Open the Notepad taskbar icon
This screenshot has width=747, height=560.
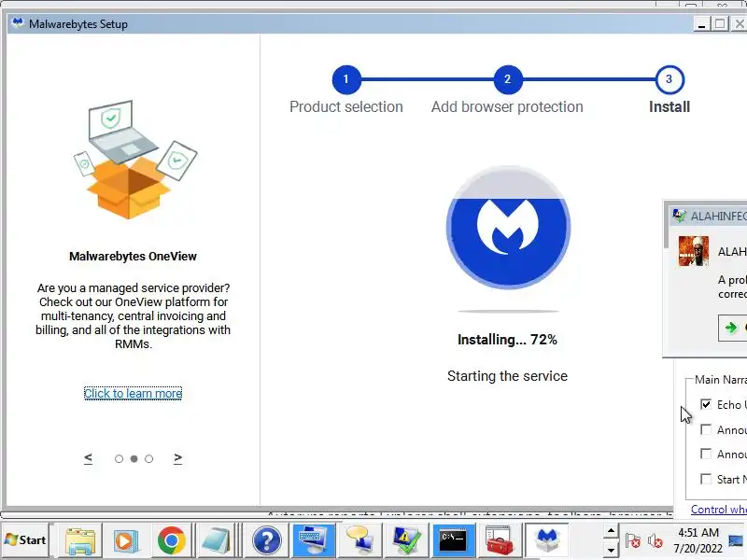coord(216,541)
